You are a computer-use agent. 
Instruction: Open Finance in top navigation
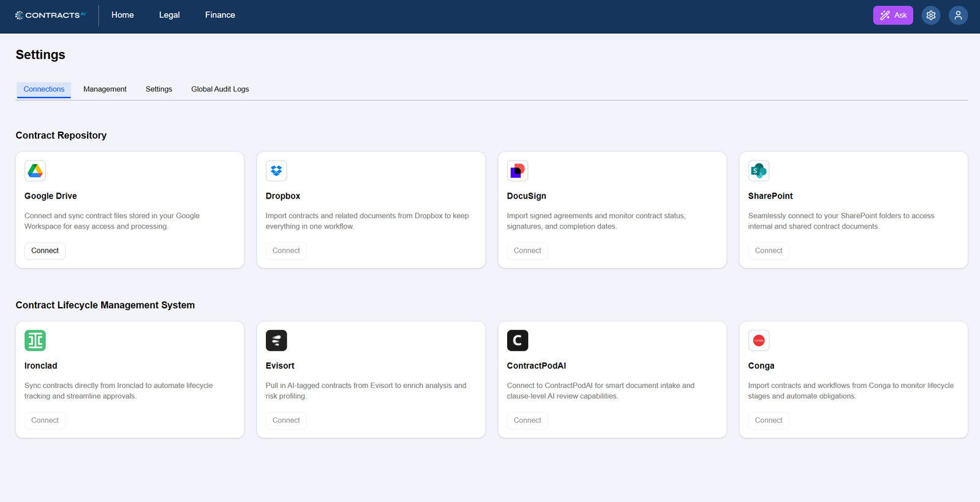tap(220, 15)
